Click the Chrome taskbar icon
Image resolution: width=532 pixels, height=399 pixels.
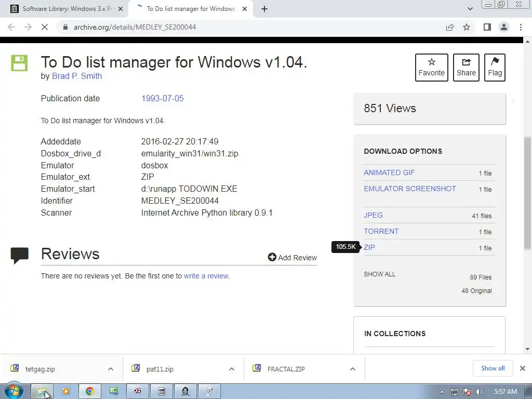(x=89, y=392)
